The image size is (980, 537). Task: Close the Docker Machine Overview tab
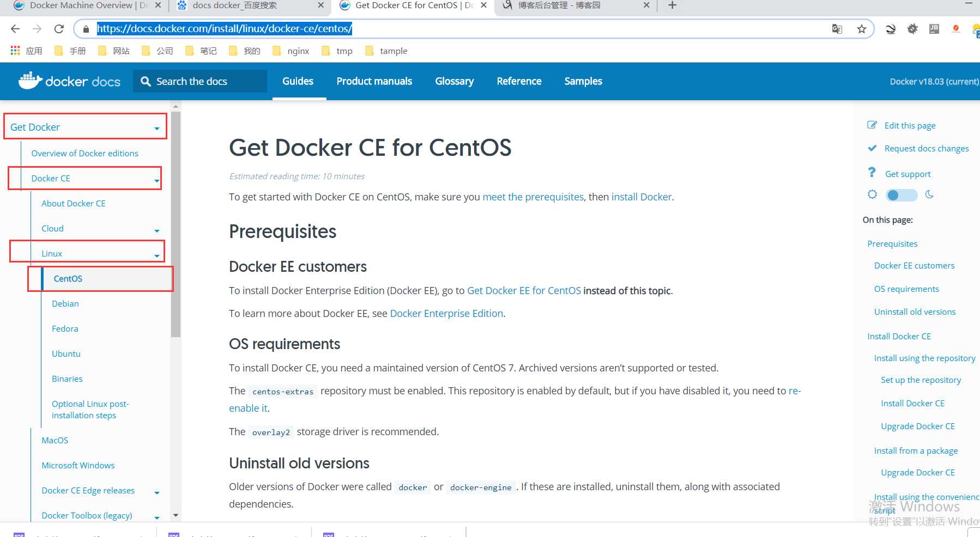point(158,5)
